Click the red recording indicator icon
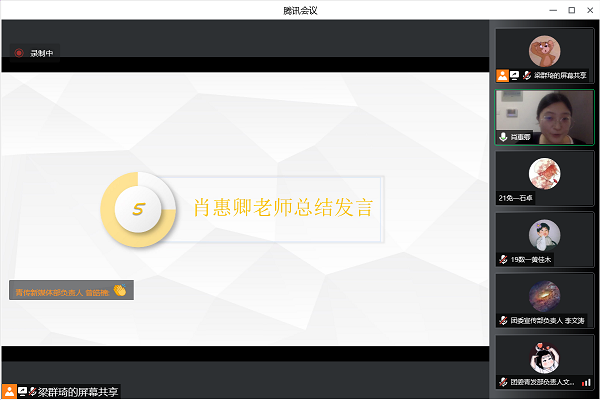 [x=19, y=53]
